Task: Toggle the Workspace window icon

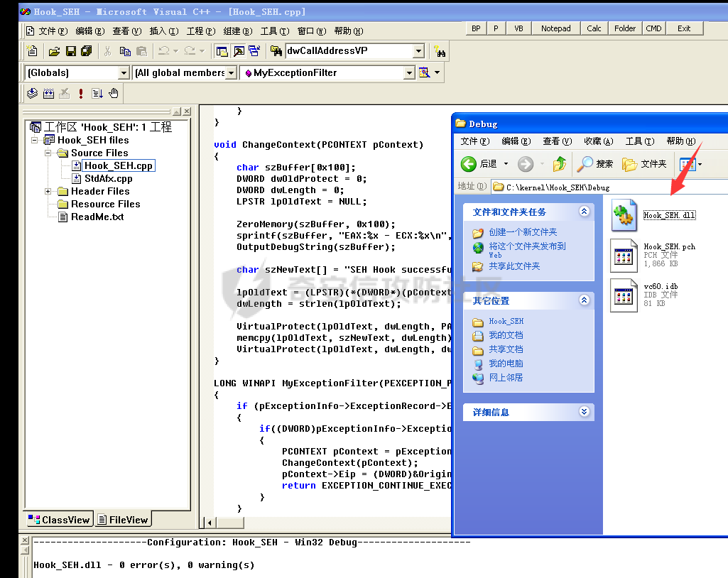Action: point(222,51)
